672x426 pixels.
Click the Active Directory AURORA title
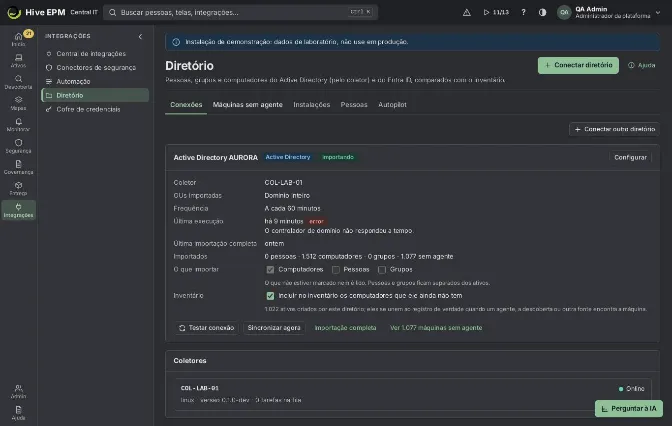point(216,158)
